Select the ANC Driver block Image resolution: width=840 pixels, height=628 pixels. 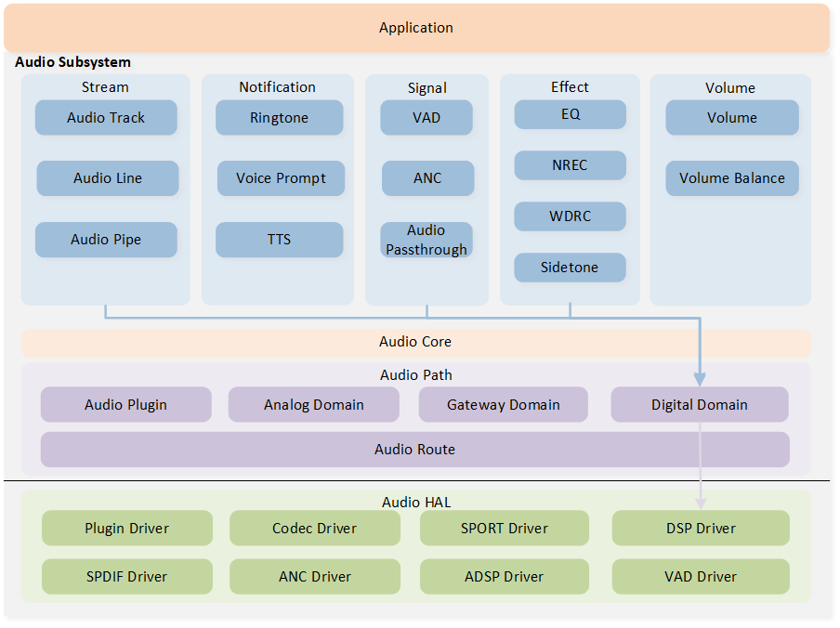(x=315, y=577)
